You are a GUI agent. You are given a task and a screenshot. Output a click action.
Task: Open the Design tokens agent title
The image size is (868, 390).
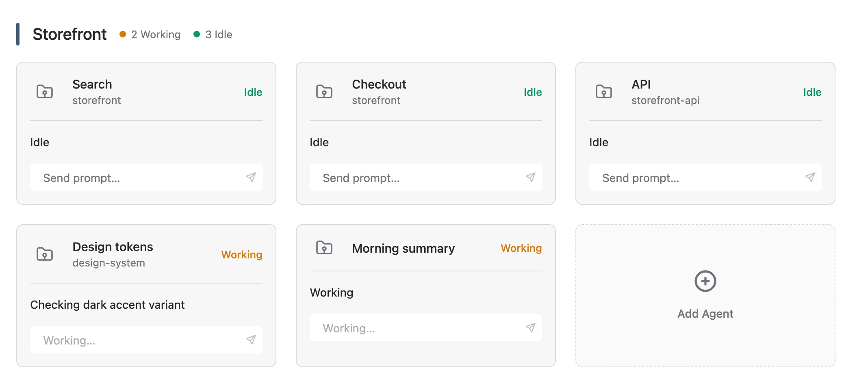coord(113,247)
